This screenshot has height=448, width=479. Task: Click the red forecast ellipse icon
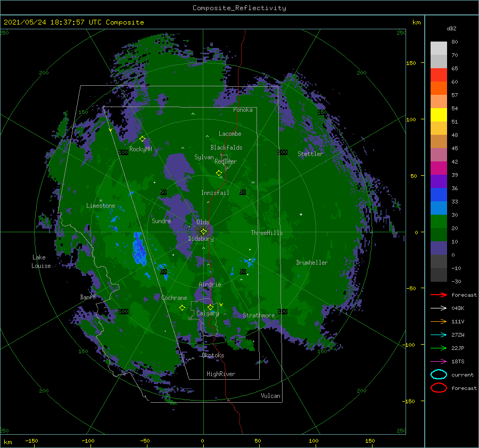[439, 388]
